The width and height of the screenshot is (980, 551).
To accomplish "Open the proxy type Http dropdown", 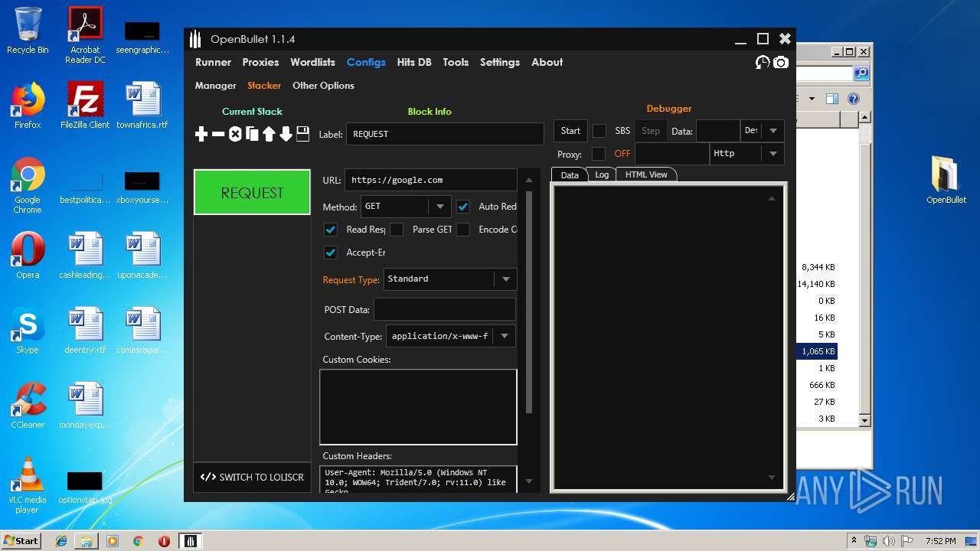I will [747, 154].
